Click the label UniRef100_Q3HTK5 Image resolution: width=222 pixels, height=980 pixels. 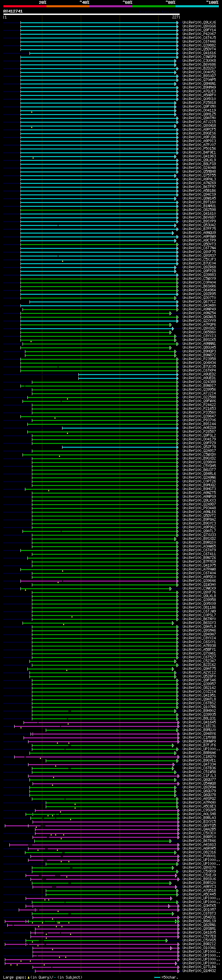199,906
